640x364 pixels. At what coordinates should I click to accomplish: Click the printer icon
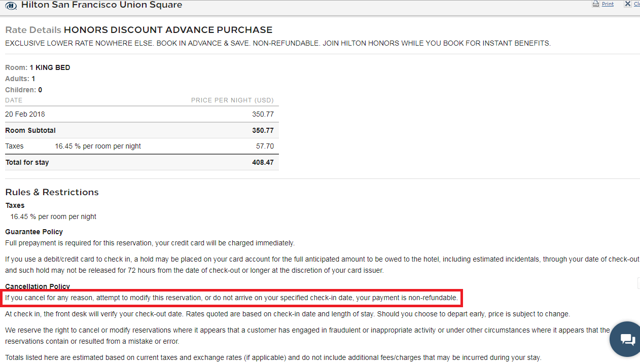596,4
